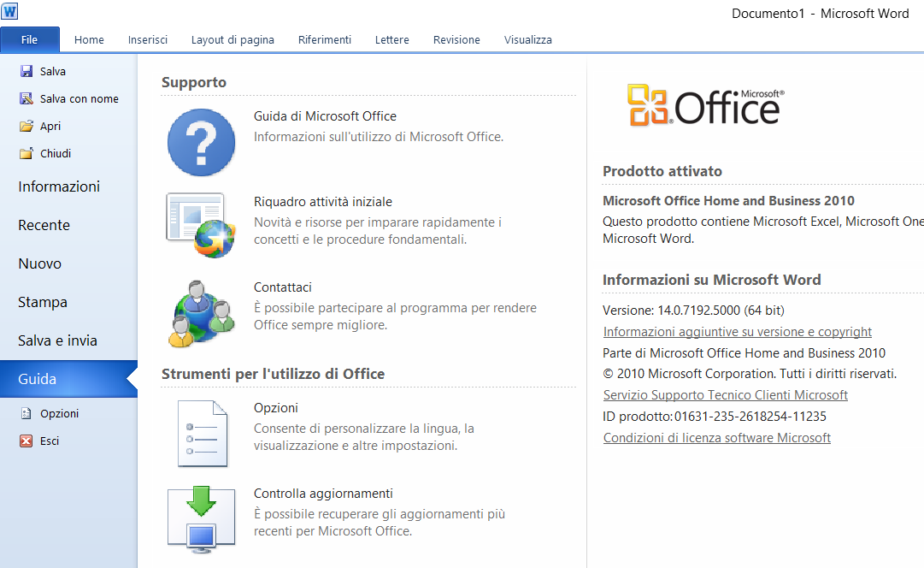Click Salva con nome text

coord(79,98)
